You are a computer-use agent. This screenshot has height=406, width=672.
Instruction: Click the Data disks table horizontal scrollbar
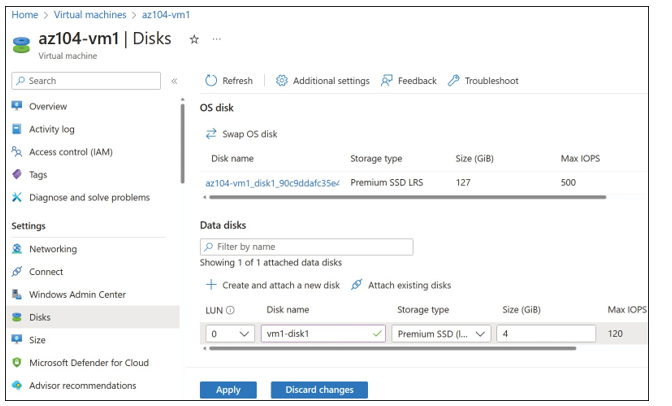[x=392, y=348]
